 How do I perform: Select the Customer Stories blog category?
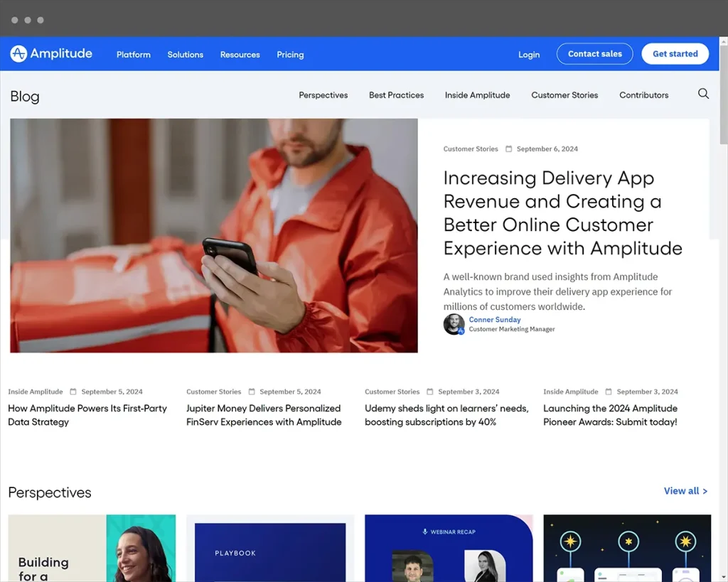pyautogui.click(x=564, y=95)
